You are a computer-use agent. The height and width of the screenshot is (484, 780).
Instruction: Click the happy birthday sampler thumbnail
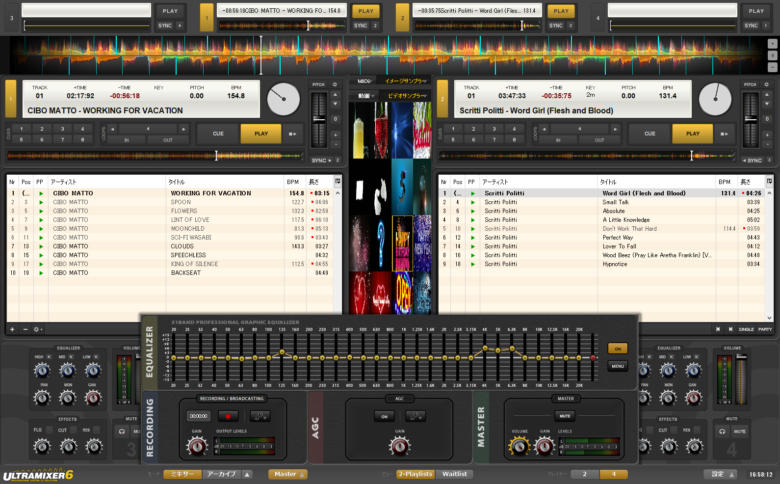point(402,243)
